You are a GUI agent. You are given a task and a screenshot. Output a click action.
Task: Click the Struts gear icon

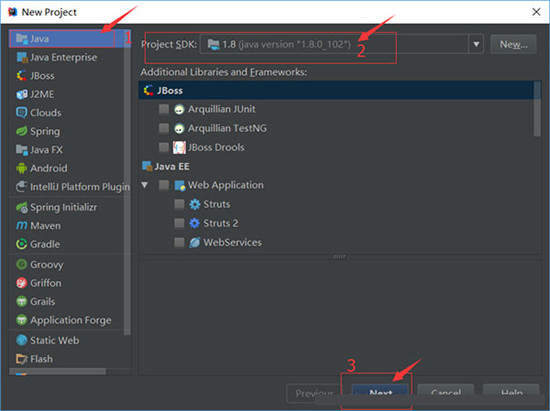tap(195, 204)
